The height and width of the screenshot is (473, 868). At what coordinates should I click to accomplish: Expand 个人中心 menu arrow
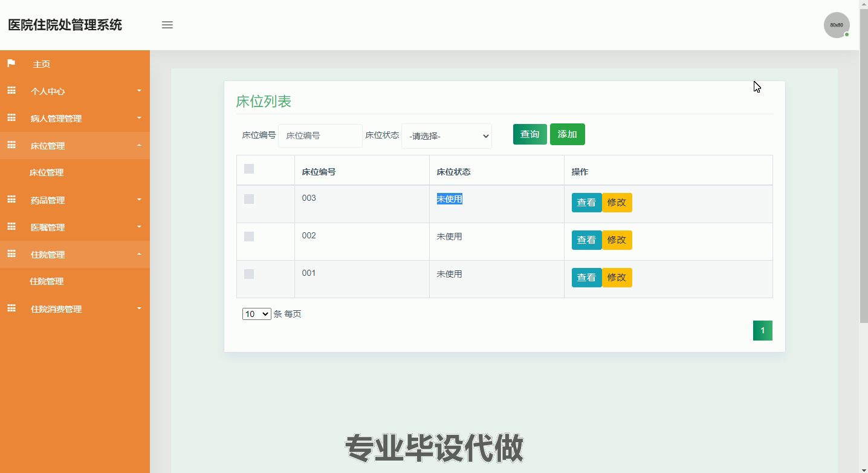pos(139,91)
